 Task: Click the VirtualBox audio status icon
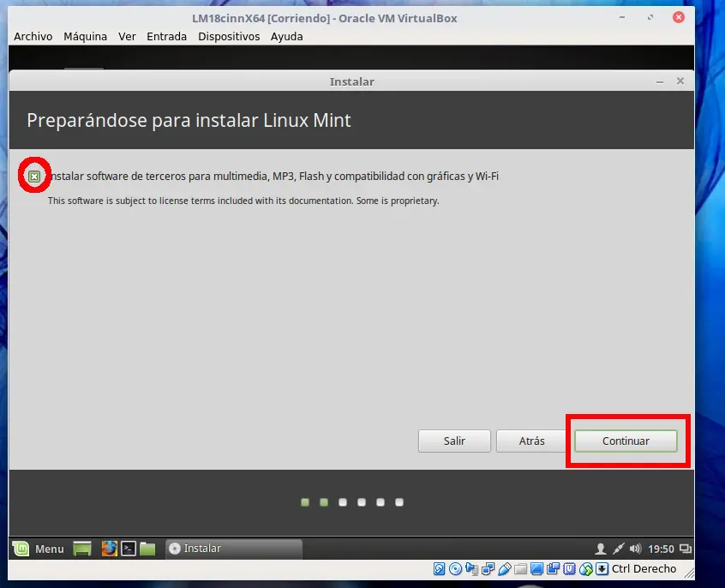click(471, 569)
